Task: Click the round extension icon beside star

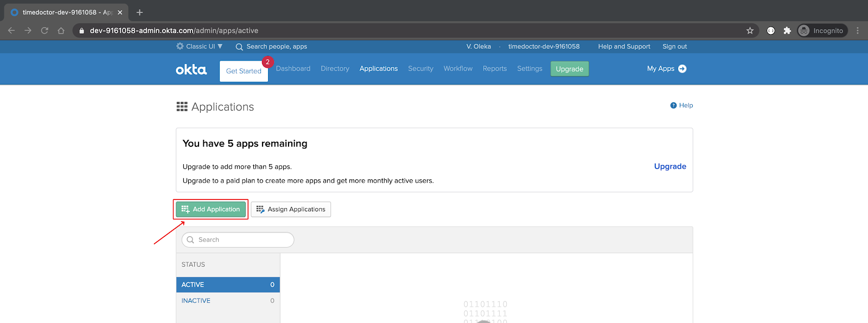Action: pyautogui.click(x=771, y=30)
